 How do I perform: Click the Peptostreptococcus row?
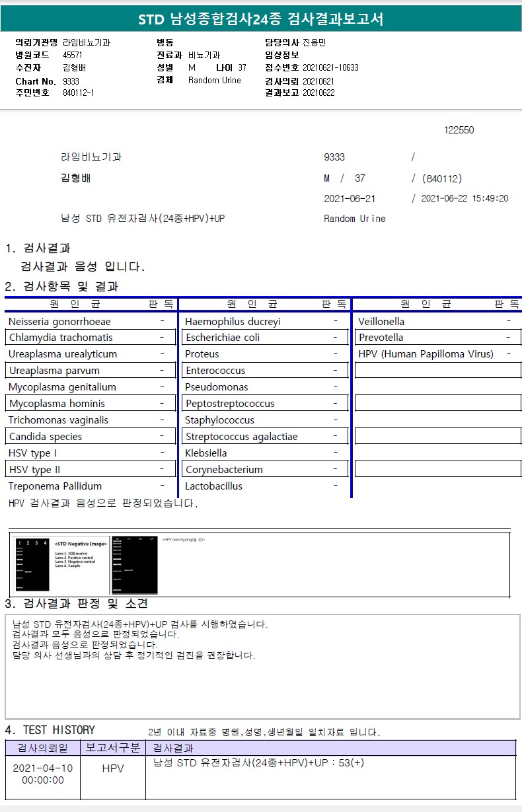click(x=265, y=404)
